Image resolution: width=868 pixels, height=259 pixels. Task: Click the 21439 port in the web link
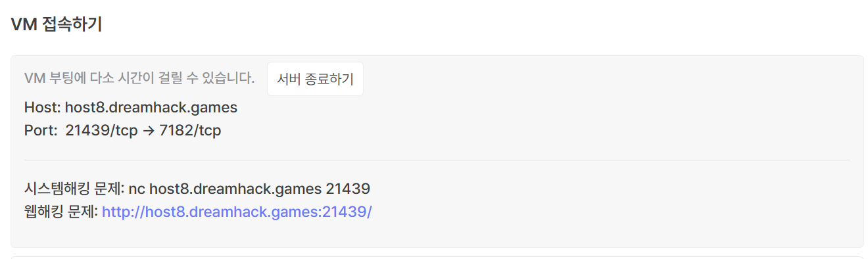point(343,212)
